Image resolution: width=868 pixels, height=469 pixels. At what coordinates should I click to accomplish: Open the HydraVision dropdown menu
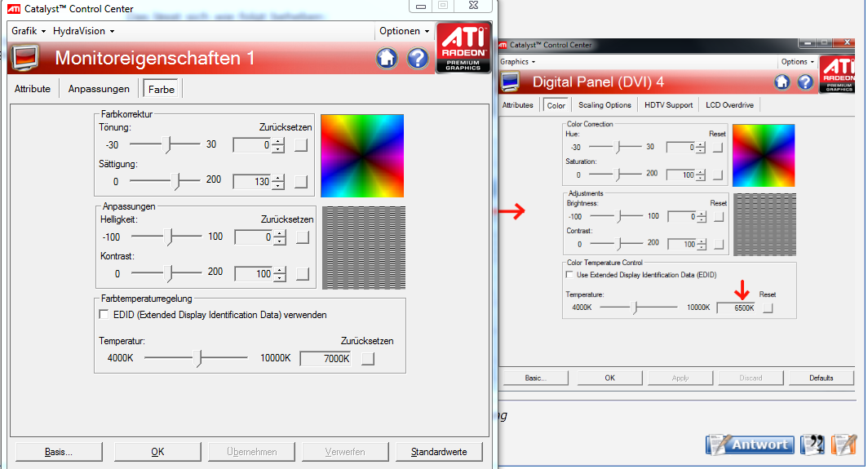tap(83, 31)
